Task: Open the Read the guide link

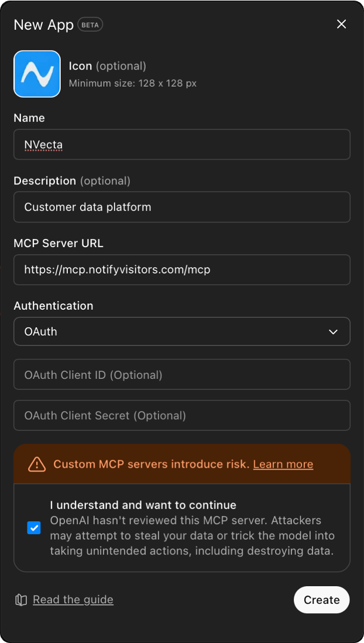Action: coord(73,600)
